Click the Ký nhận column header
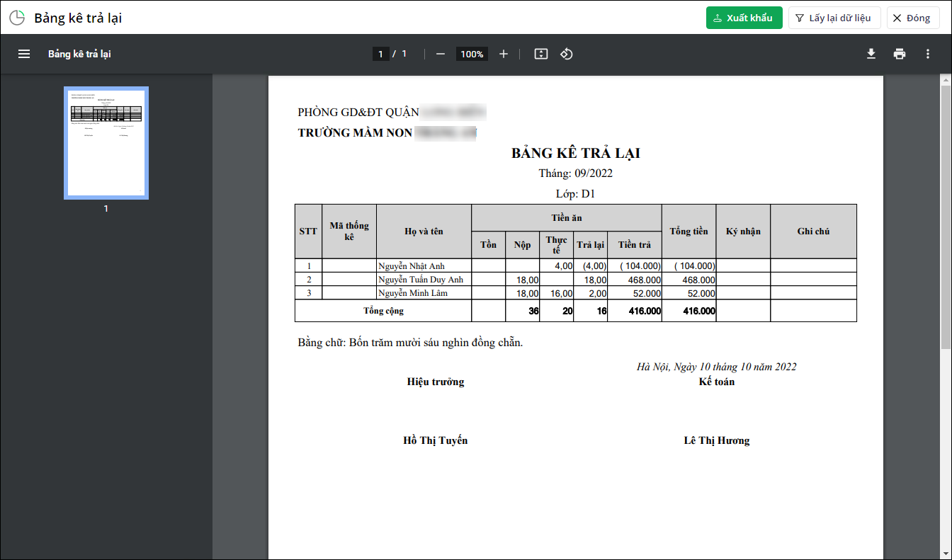952x560 pixels. 743,232
